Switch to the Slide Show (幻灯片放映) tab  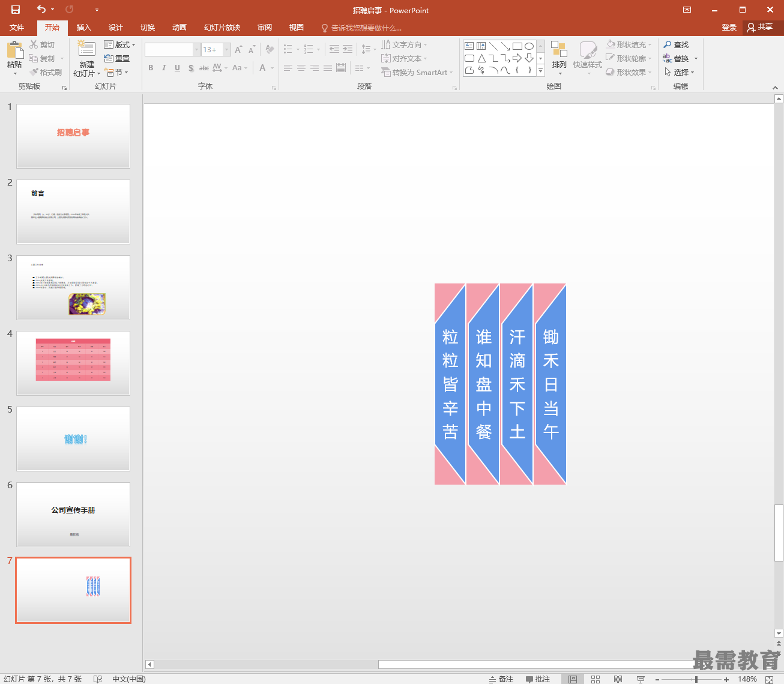pyautogui.click(x=222, y=28)
